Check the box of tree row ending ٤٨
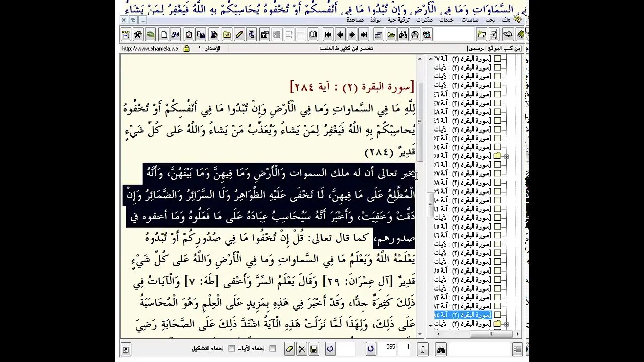644x362 pixels. click(497, 112)
